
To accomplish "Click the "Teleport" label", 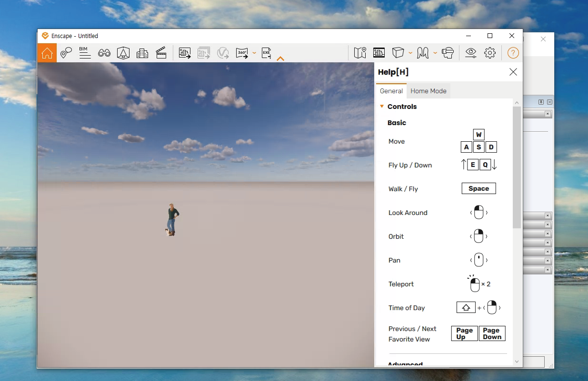I will (401, 284).
